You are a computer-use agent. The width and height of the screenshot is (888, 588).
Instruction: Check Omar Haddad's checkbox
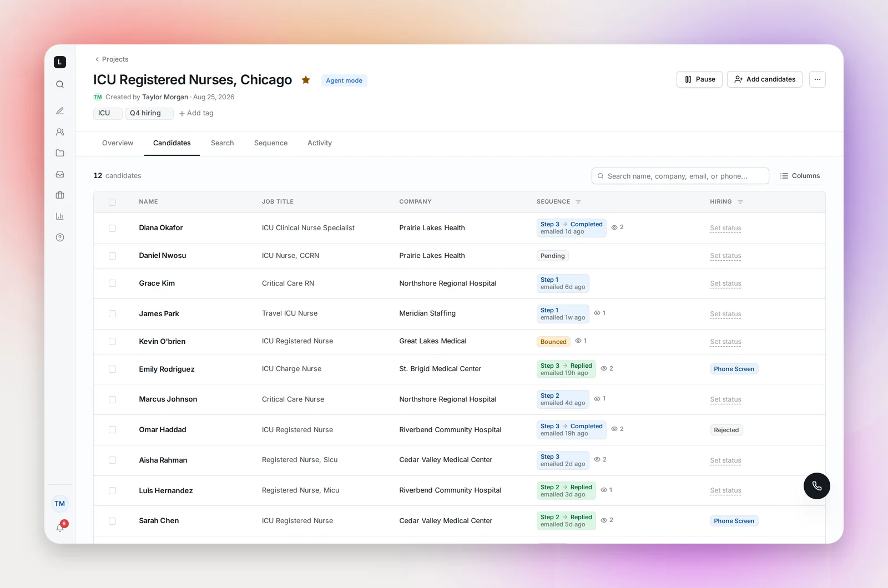[x=113, y=430]
